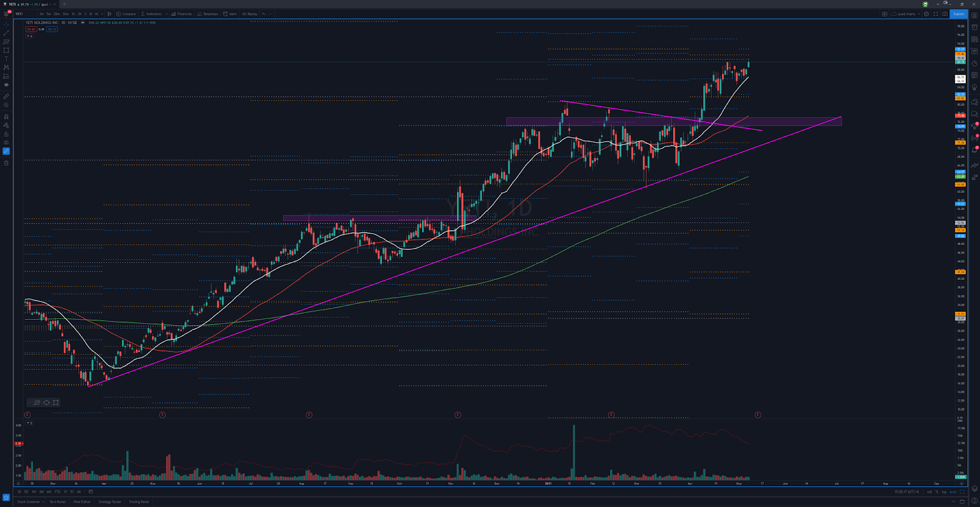Open the public chat panel
The width and height of the screenshot is (980, 507).
click(x=974, y=102)
